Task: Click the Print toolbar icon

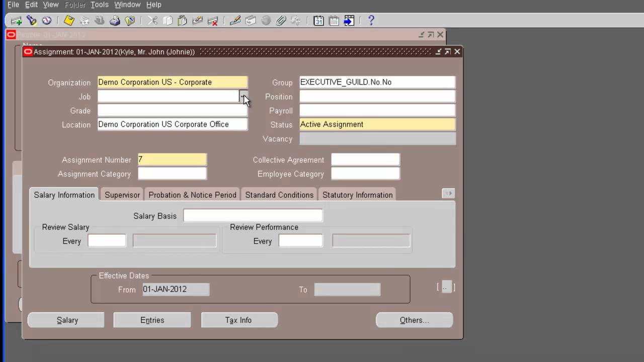Action: pos(115,21)
